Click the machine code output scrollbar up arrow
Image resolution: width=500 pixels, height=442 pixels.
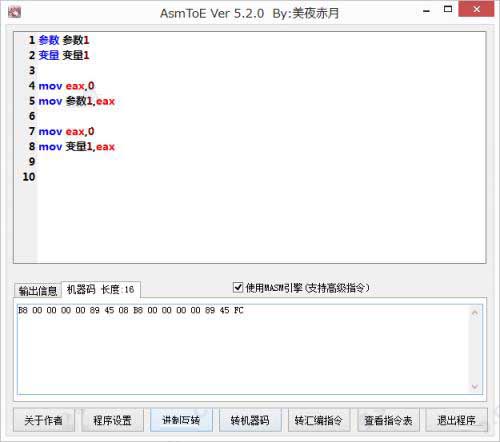pyautogui.click(x=475, y=312)
